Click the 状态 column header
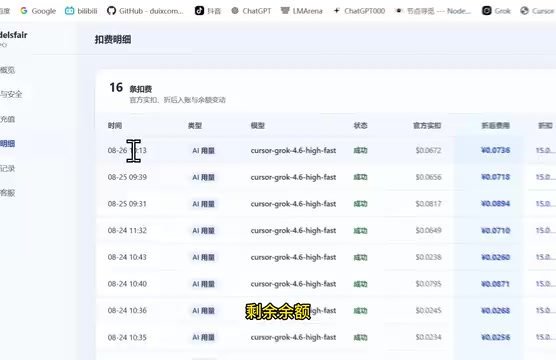 click(361, 126)
